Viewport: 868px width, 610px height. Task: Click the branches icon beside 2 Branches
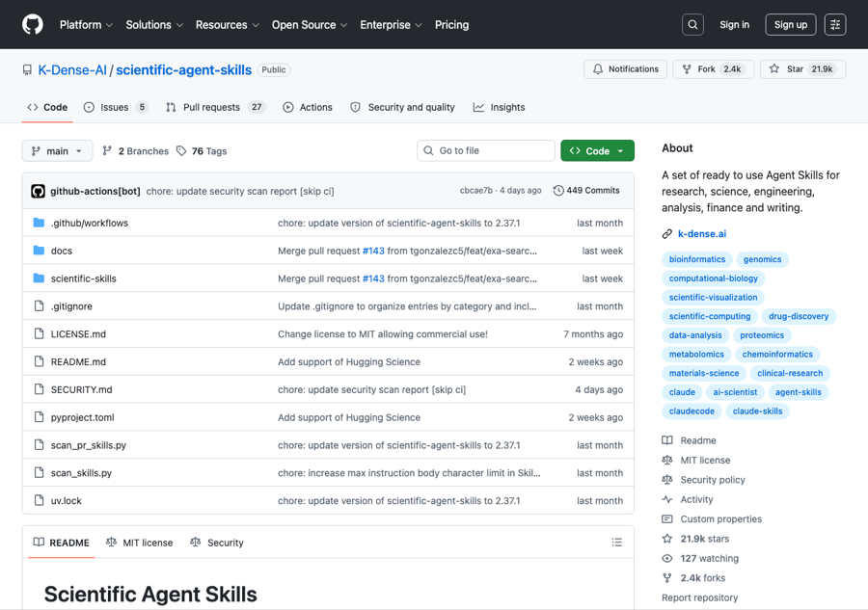tap(107, 150)
